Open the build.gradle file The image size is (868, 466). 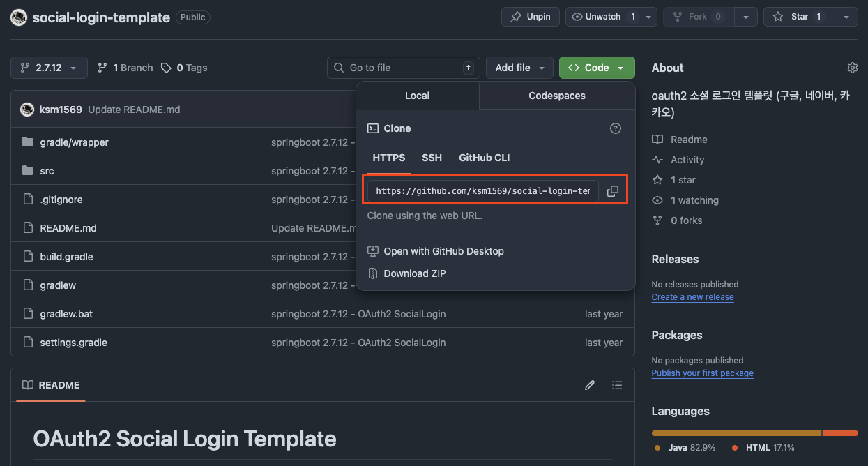(x=66, y=257)
